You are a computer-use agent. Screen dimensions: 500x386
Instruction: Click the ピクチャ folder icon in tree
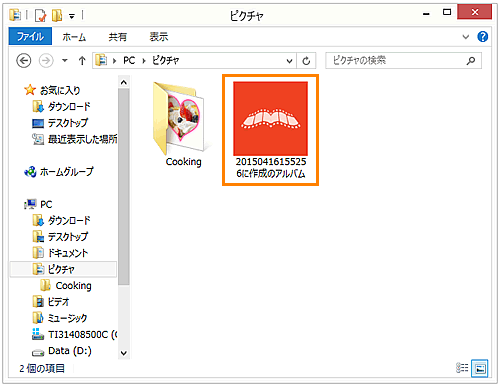coord(38,269)
